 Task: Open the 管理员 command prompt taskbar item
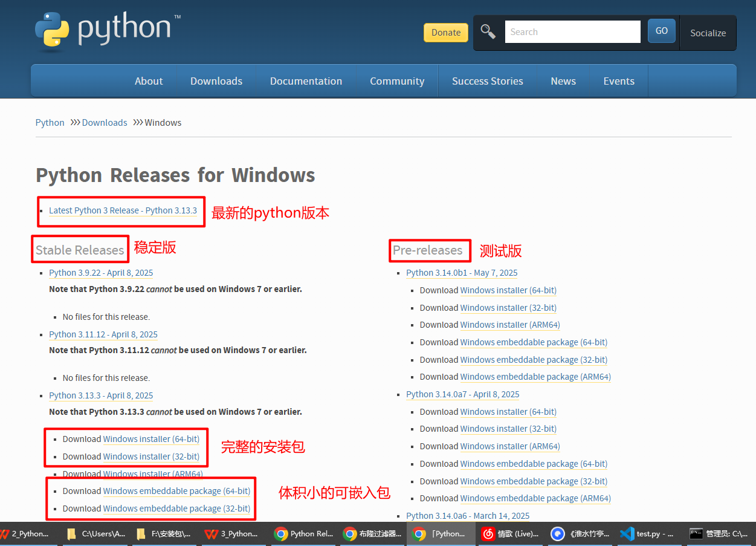(x=719, y=534)
